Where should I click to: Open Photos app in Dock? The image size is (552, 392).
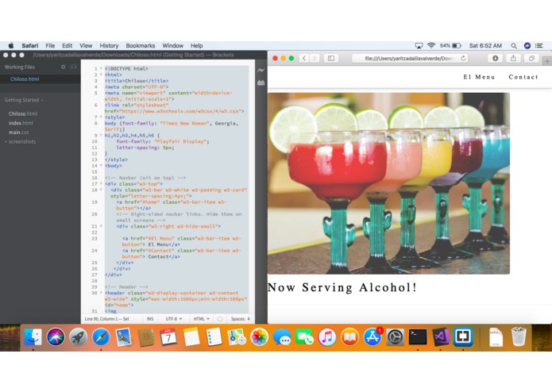[260, 336]
